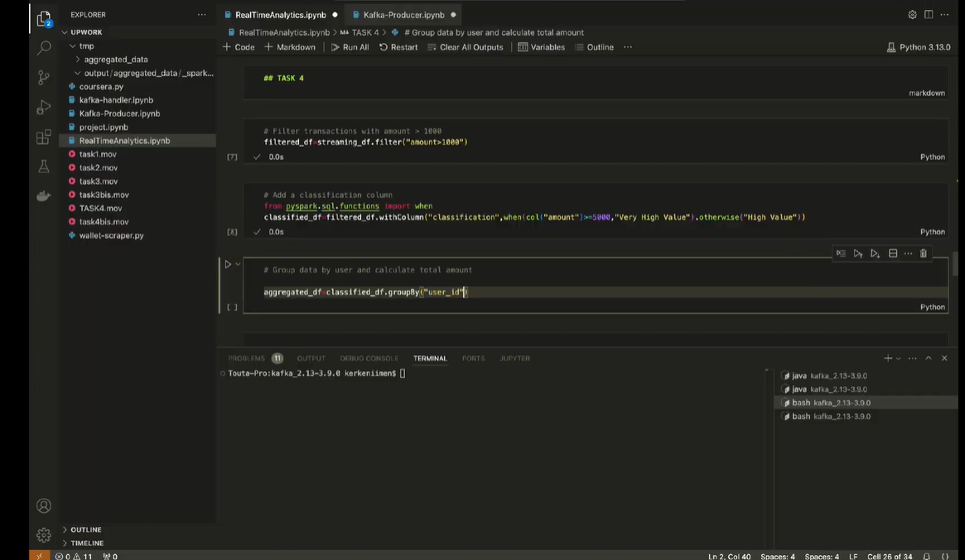Open the DEBUG CONSOLE tab
Screen dimensions: 965x560
[x=369, y=358]
